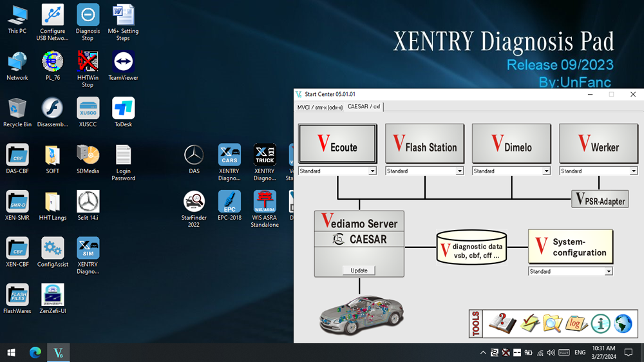644x362 pixels.
Task: Start the Dimelo module
Action: [x=511, y=144]
